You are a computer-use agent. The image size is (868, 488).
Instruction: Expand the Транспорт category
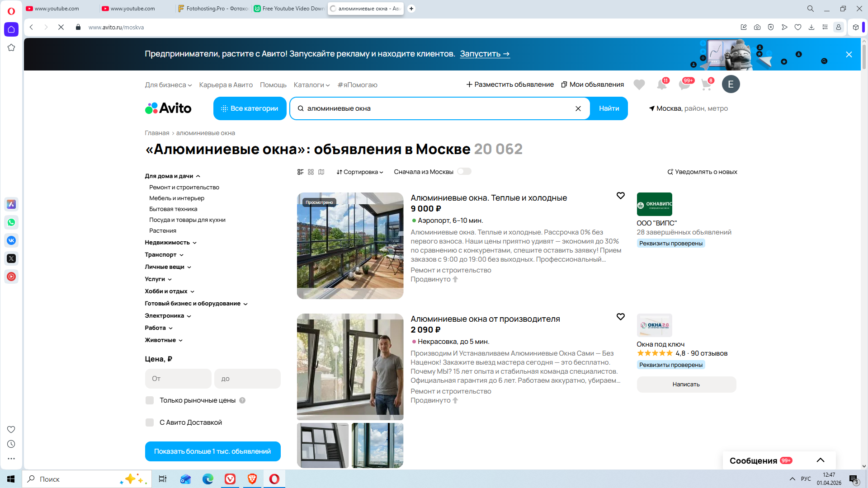coord(164,255)
